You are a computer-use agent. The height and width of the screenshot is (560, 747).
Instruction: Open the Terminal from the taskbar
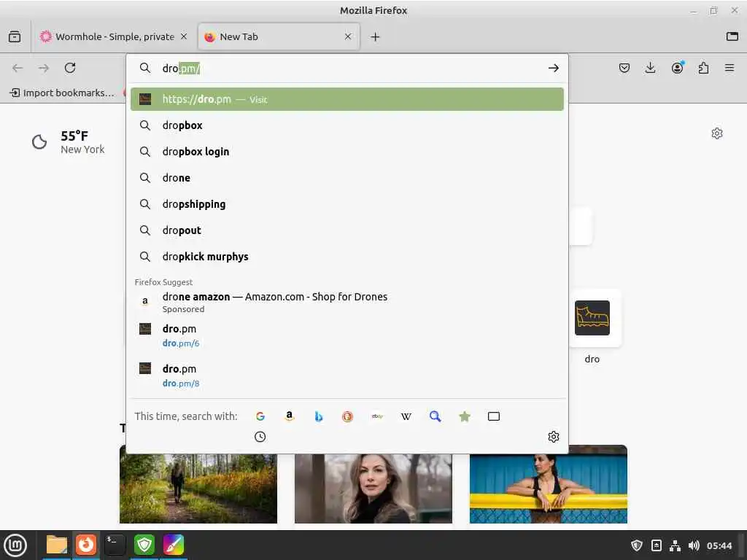115,545
